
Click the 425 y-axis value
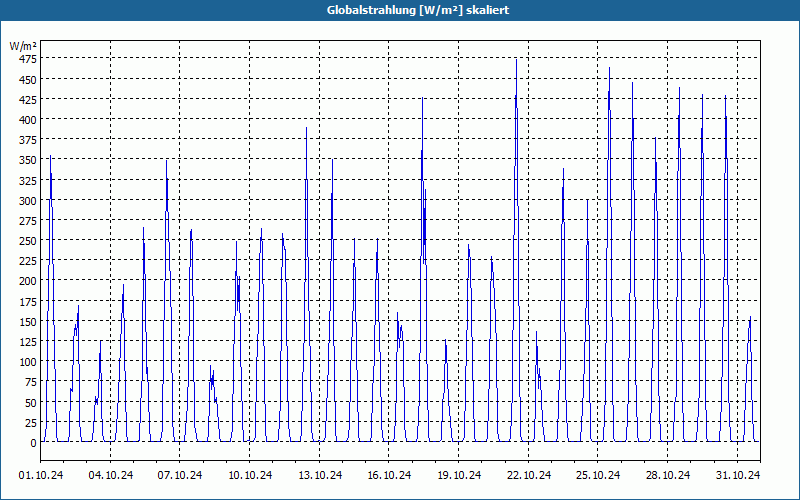pos(28,99)
